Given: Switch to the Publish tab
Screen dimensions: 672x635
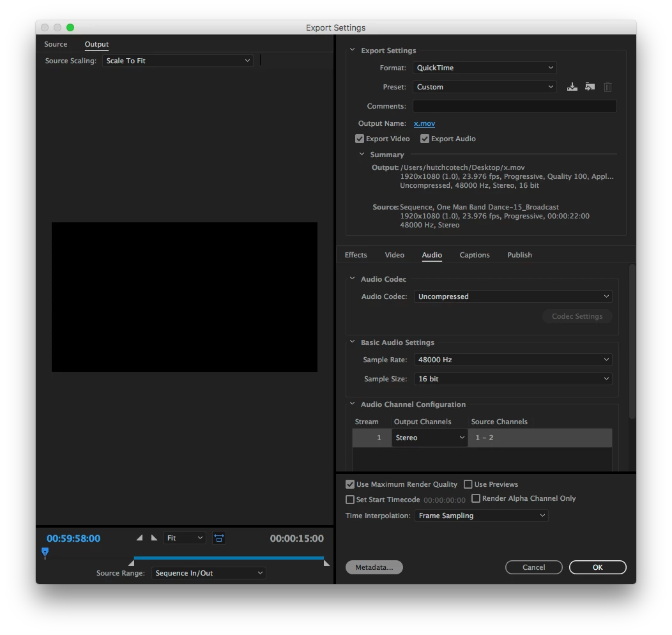Looking at the screenshot, I should 519,255.
